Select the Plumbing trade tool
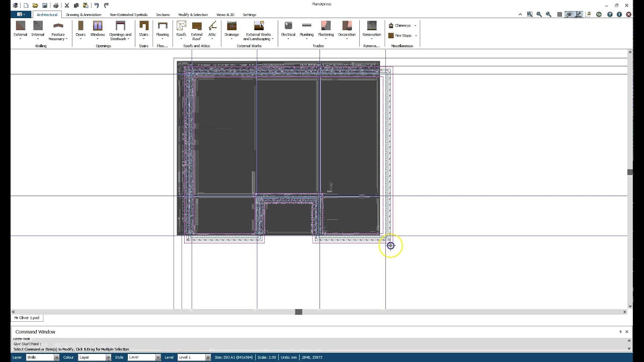The height and width of the screenshot is (362, 644). [306, 30]
